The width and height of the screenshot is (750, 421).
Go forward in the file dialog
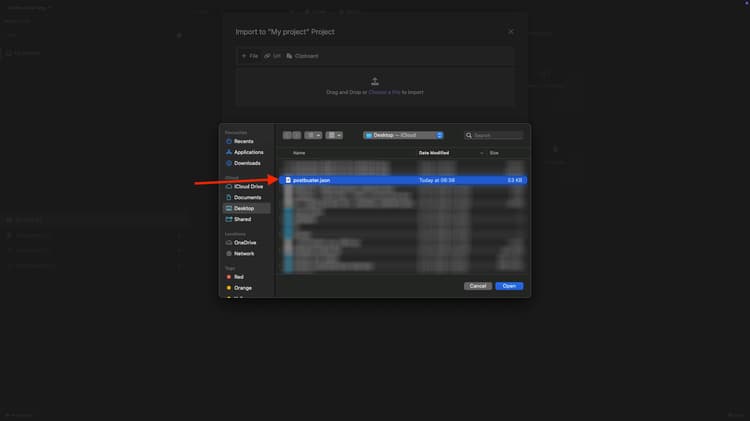pyautogui.click(x=297, y=135)
